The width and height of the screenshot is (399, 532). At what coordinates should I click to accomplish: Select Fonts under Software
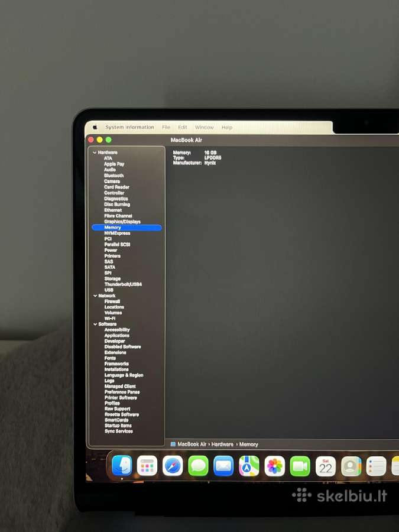point(110,358)
